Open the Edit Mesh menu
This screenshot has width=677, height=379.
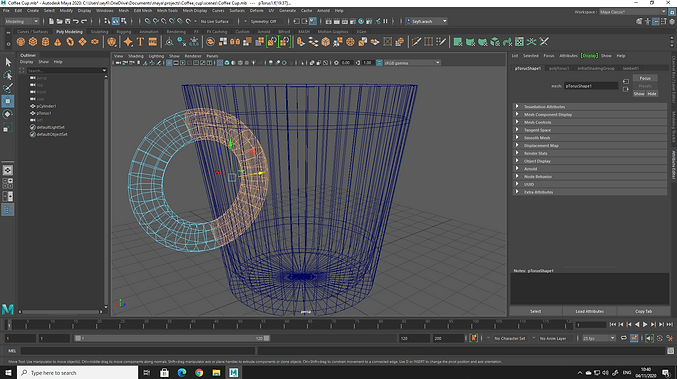142,10
